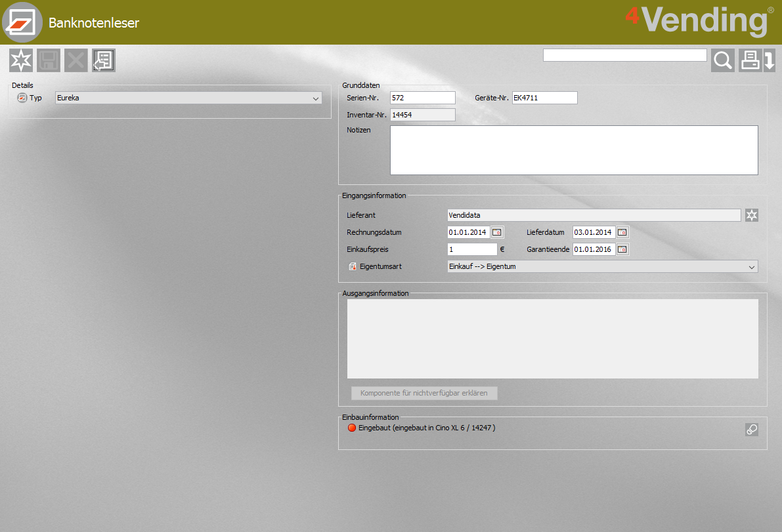Screen dimensions: 782x532
Task: Click Komponente für nichtverfügbar erklären button
Action: tap(424, 394)
